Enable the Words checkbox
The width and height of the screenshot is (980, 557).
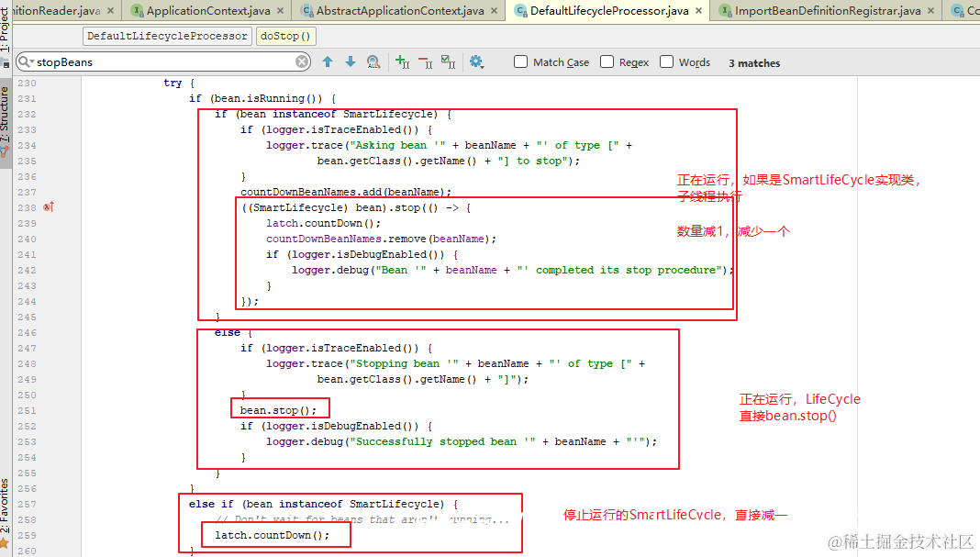[x=666, y=61]
